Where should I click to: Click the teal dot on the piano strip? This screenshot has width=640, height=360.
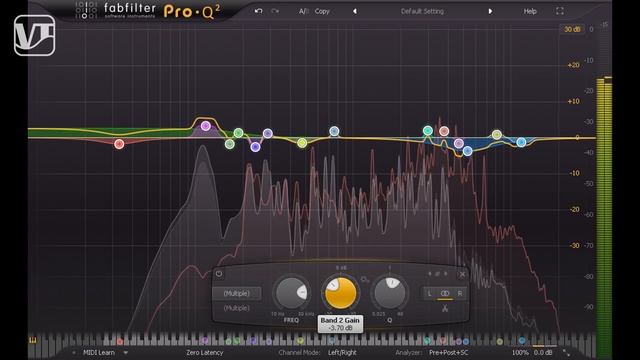(427, 340)
